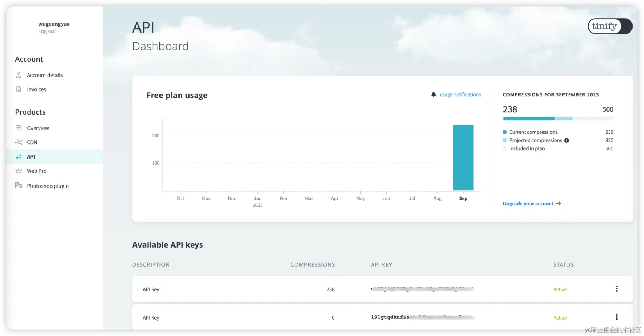The image size is (644, 336).
Task: Click the 200 value on the chart axis
Action: tap(156, 136)
